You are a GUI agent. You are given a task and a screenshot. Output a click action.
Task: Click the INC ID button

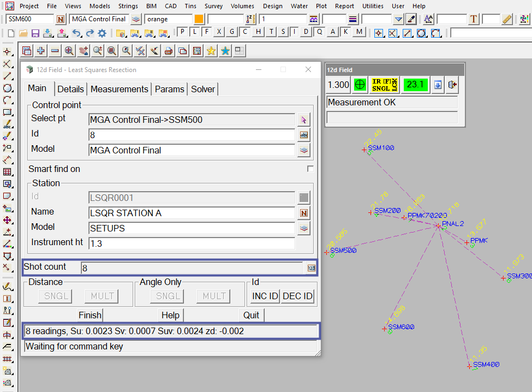[x=265, y=296]
